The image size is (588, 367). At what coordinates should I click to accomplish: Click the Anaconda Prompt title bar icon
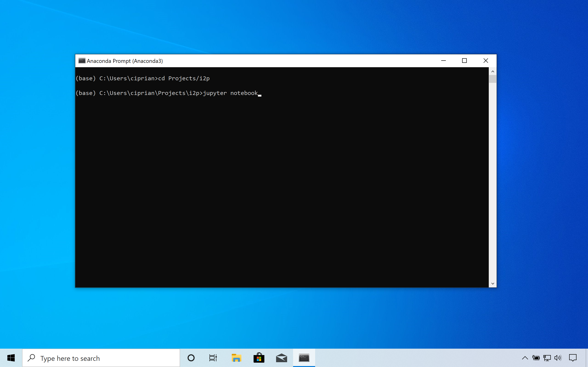tap(82, 61)
